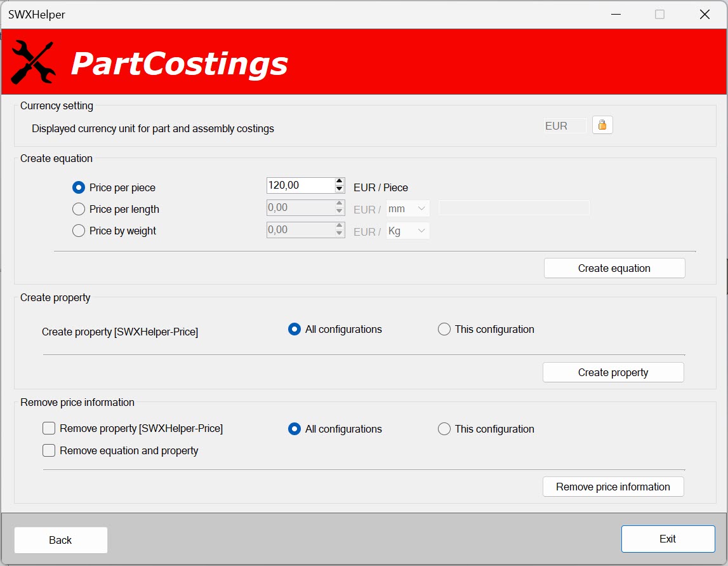
Task: Exit the SWXHelper dialog
Action: 668,539
